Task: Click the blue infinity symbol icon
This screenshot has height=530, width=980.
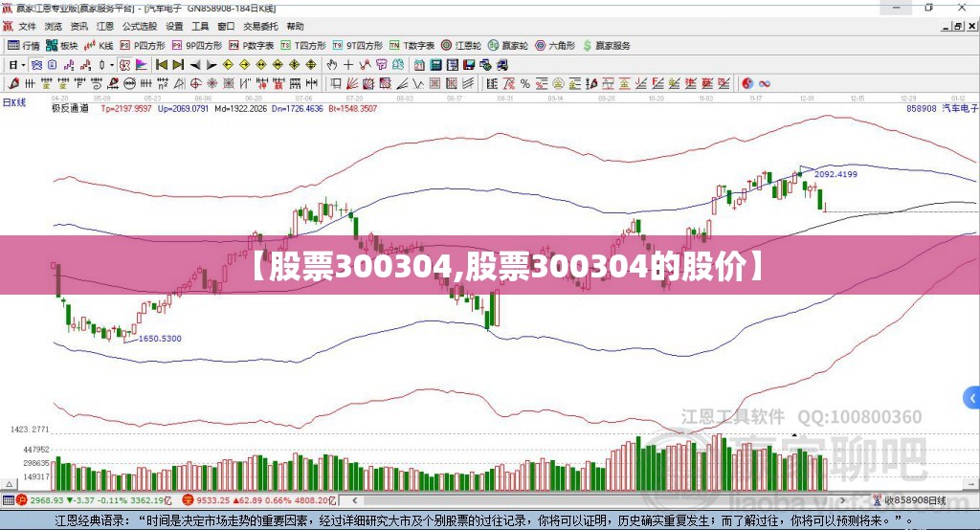Action: pyautogui.click(x=764, y=84)
